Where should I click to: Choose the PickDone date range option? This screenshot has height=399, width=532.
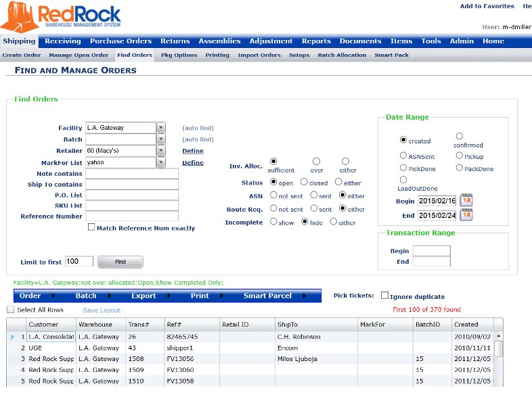click(x=403, y=168)
